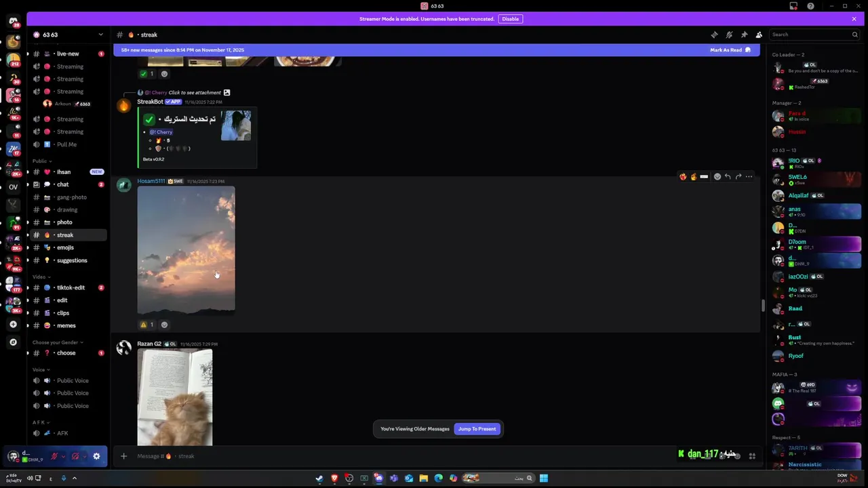Open the attachment plus button

pos(123,456)
